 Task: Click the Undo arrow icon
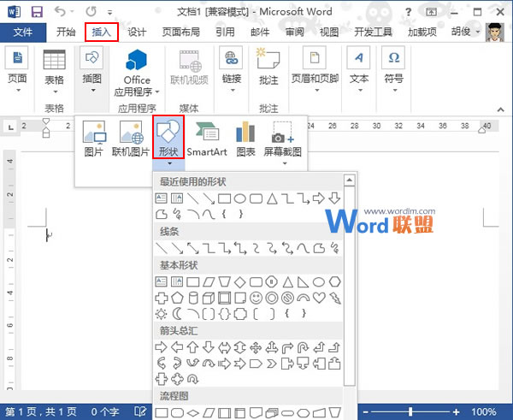(x=60, y=12)
